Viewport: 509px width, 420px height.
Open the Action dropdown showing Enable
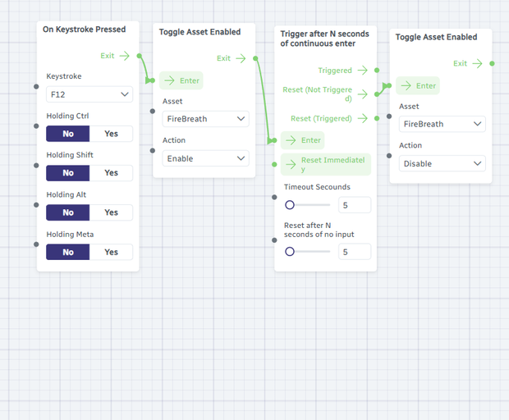click(x=205, y=158)
